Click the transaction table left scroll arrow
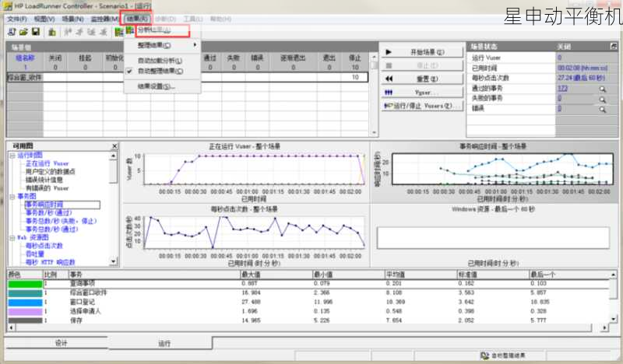 (11, 328)
